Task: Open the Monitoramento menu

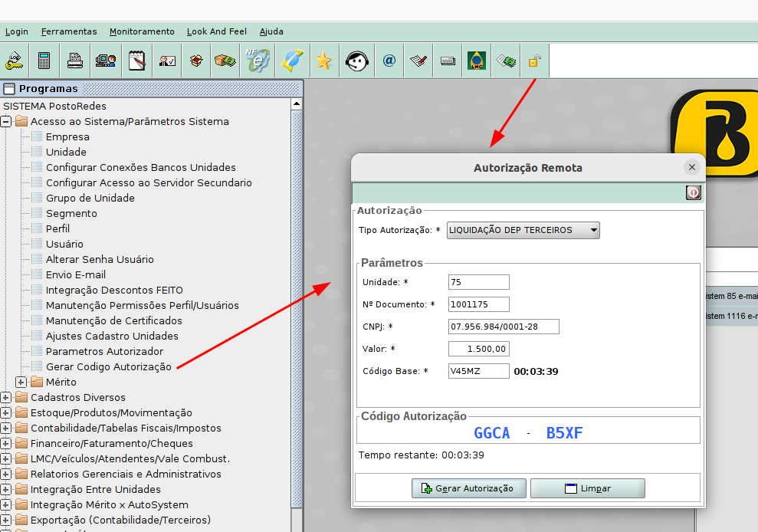Action: [142, 31]
